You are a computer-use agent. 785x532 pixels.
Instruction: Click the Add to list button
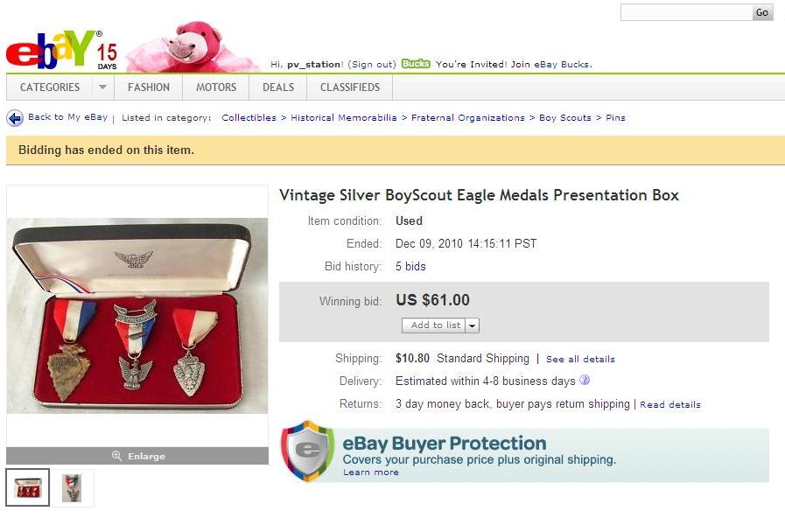pos(435,325)
